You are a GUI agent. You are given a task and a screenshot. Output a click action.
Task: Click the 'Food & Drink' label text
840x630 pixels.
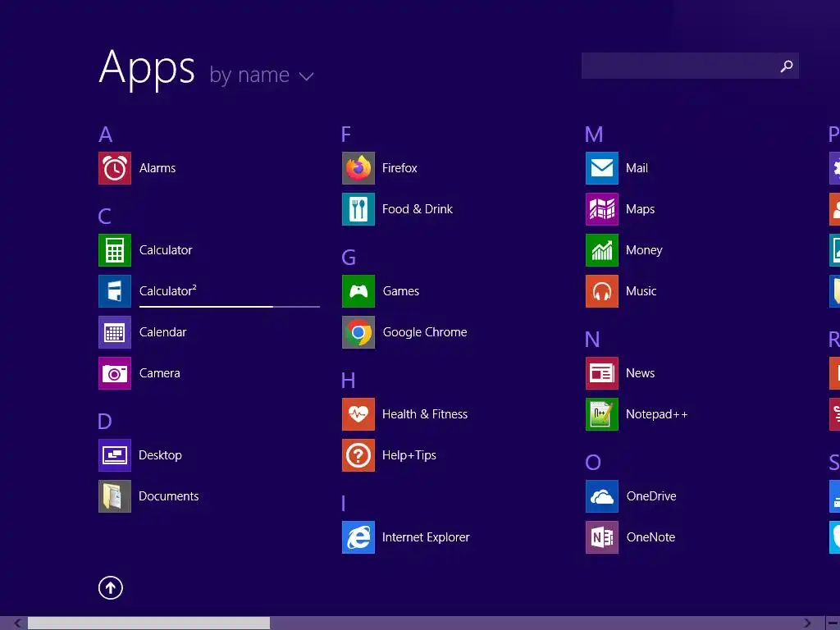(x=418, y=209)
